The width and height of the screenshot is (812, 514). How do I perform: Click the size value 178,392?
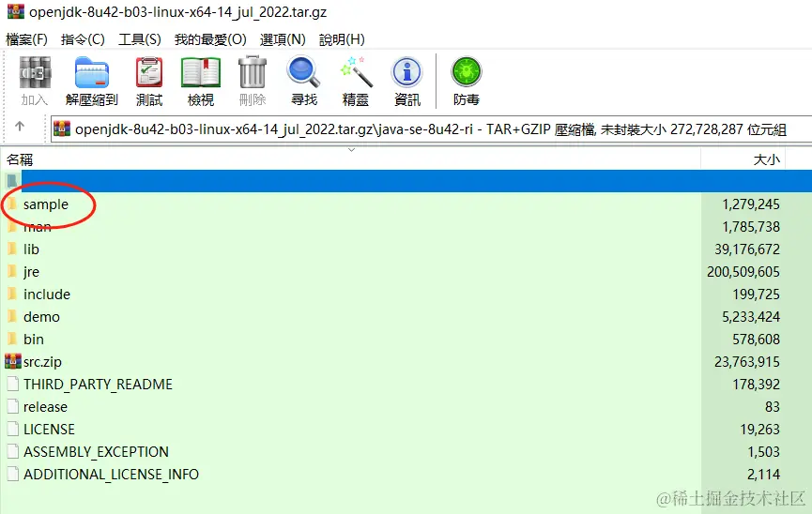756,384
